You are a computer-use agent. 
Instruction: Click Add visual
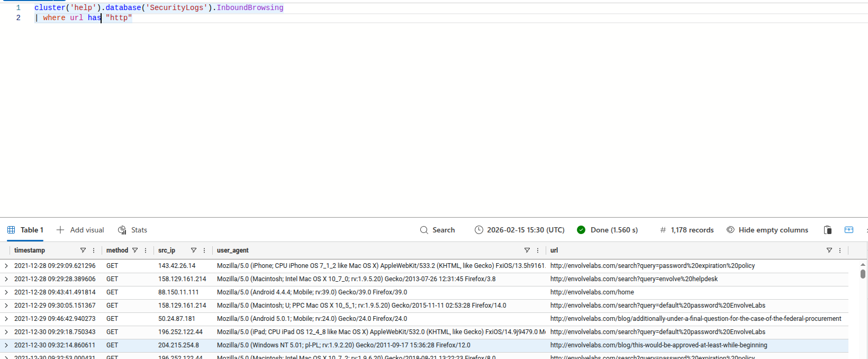point(80,230)
